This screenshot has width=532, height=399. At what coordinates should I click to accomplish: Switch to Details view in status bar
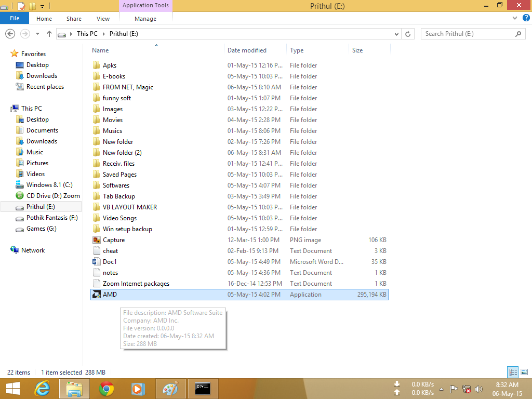coord(513,372)
